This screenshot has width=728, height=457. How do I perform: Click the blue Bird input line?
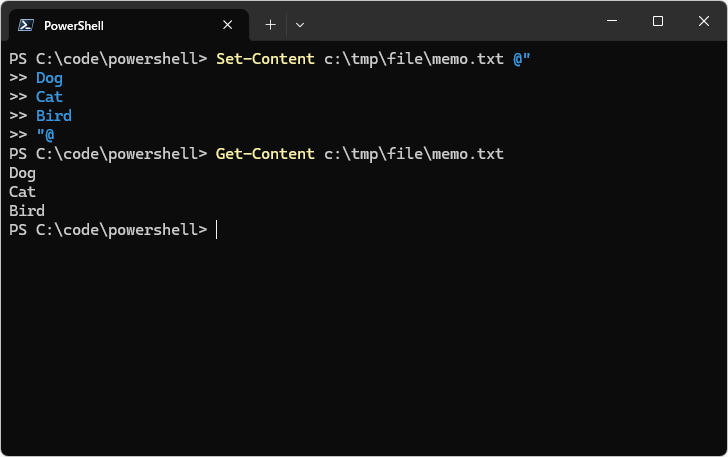54,116
